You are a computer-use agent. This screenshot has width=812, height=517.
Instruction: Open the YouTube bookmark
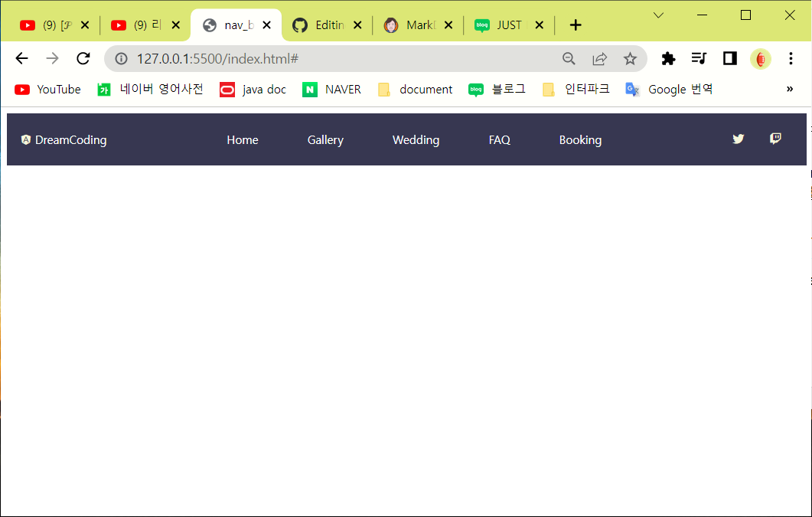click(47, 89)
